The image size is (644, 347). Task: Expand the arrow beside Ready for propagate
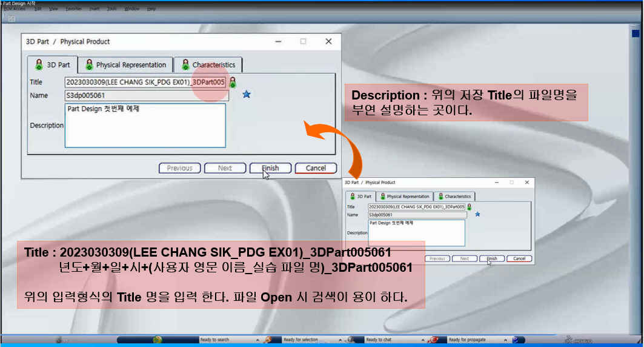pos(506,340)
